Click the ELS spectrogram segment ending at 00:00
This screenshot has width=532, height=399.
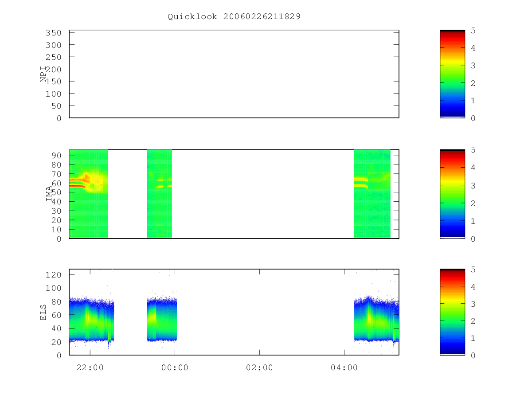pyautogui.click(x=162, y=320)
